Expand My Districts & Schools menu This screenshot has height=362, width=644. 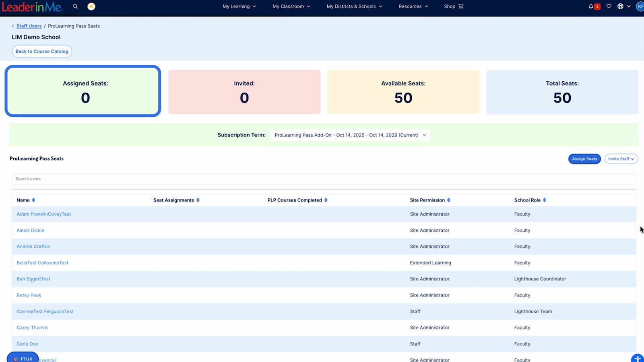pyautogui.click(x=354, y=6)
